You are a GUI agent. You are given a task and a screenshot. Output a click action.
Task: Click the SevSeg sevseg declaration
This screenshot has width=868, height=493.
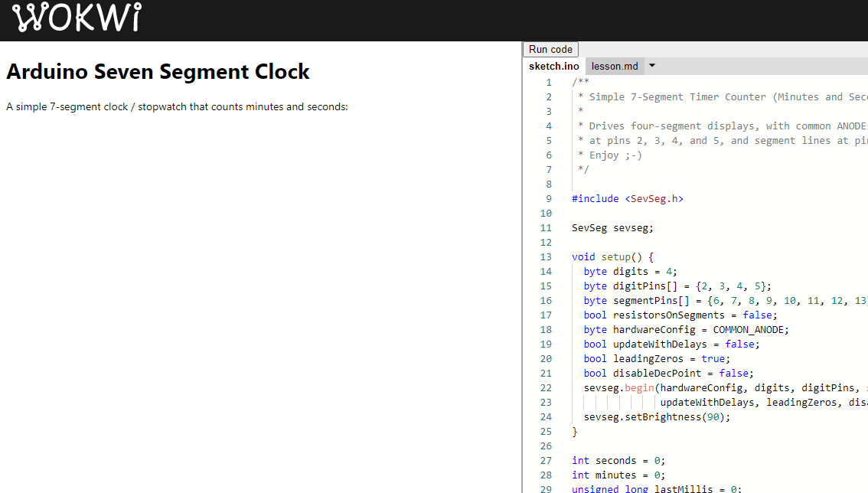point(612,227)
